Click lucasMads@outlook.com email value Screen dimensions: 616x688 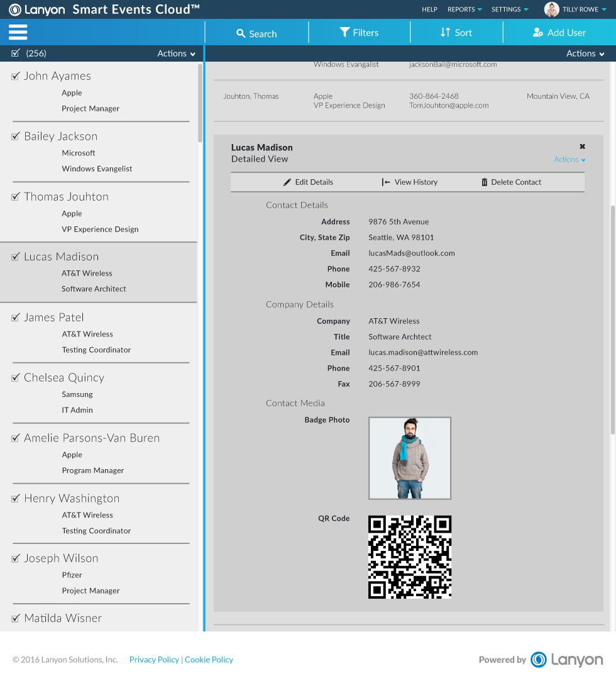tap(411, 253)
